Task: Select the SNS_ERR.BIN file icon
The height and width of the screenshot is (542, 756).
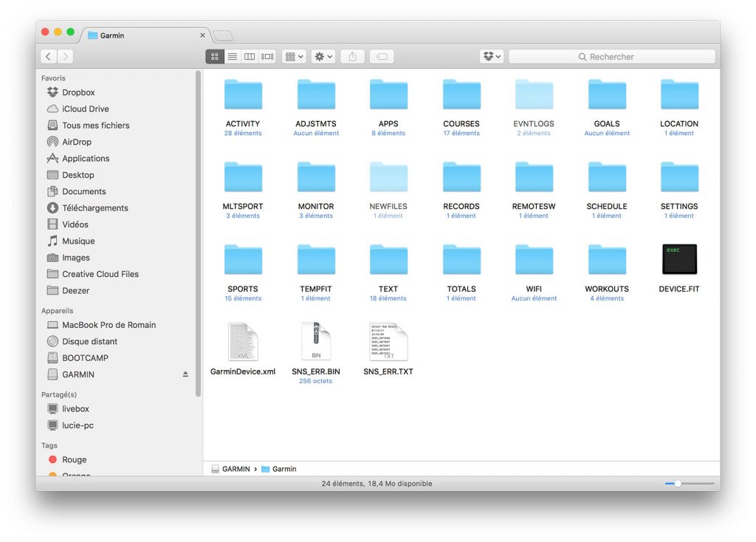Action: point(316,343)
